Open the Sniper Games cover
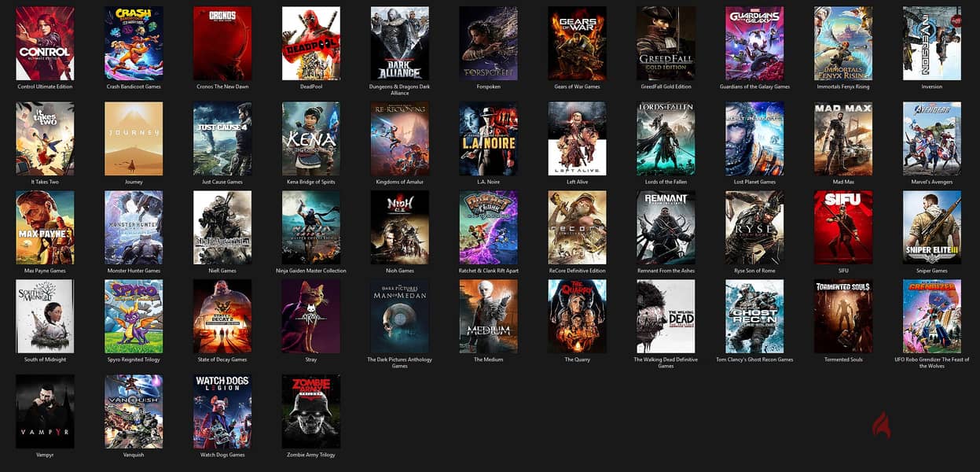 point(932,227)
